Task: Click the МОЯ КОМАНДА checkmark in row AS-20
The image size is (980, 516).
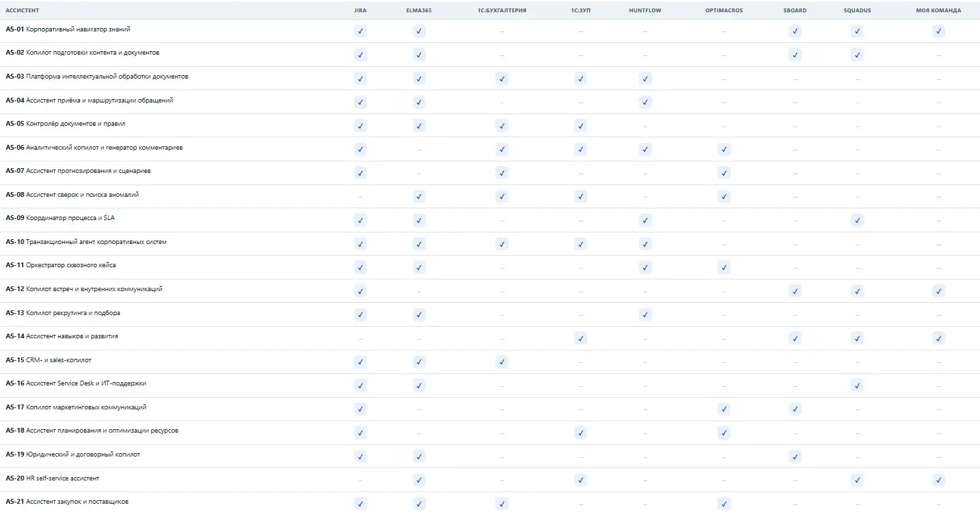Action: (x=938, y=480)
